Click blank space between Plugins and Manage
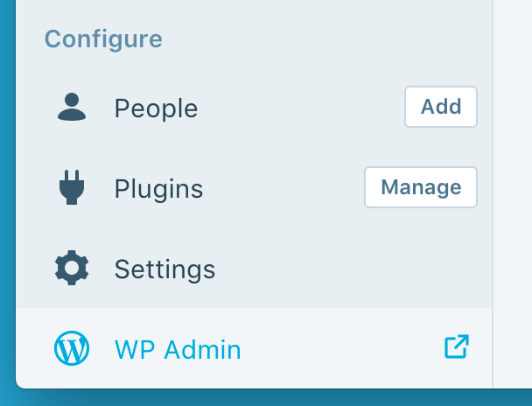The image size is (532, 406). [284, 189]
